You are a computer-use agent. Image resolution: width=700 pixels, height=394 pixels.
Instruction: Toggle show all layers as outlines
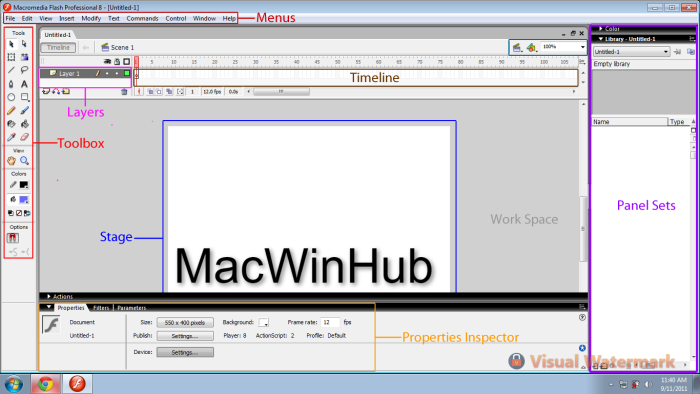(x=127, y=62)
